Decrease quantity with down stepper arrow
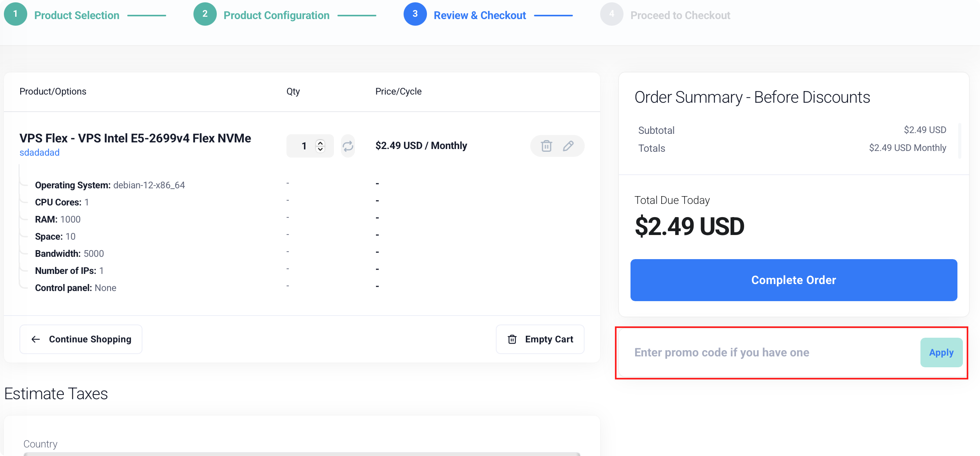This screenshot has height=456, width=980. click(x=320, y=149)
